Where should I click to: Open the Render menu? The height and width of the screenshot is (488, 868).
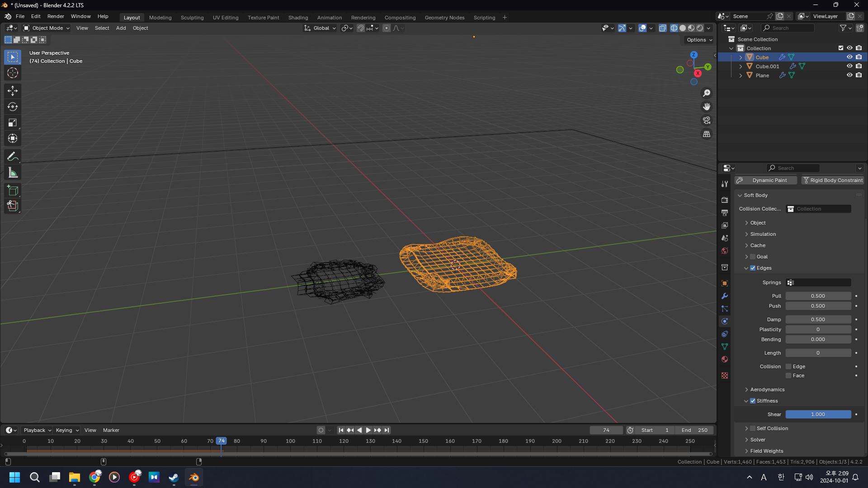click(x=56, y=16)
